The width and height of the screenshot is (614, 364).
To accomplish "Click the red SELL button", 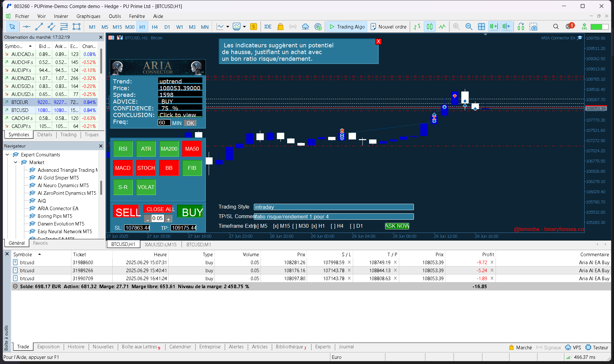I will 126,211.
